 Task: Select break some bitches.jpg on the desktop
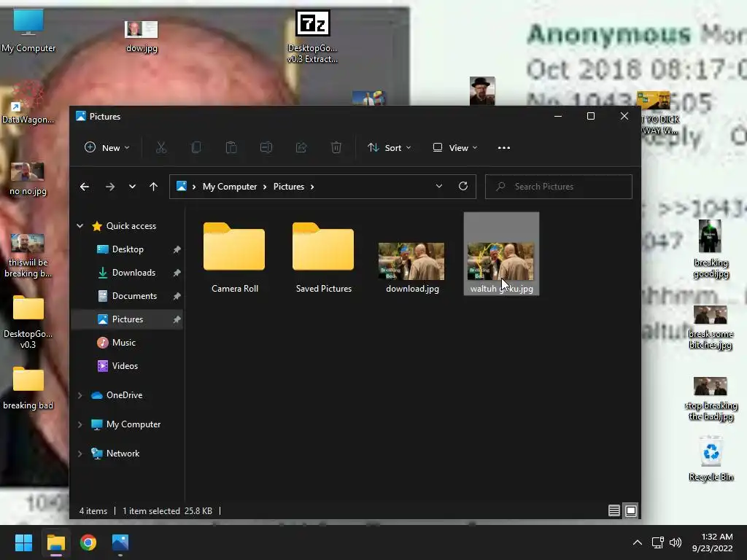point(711,327)
